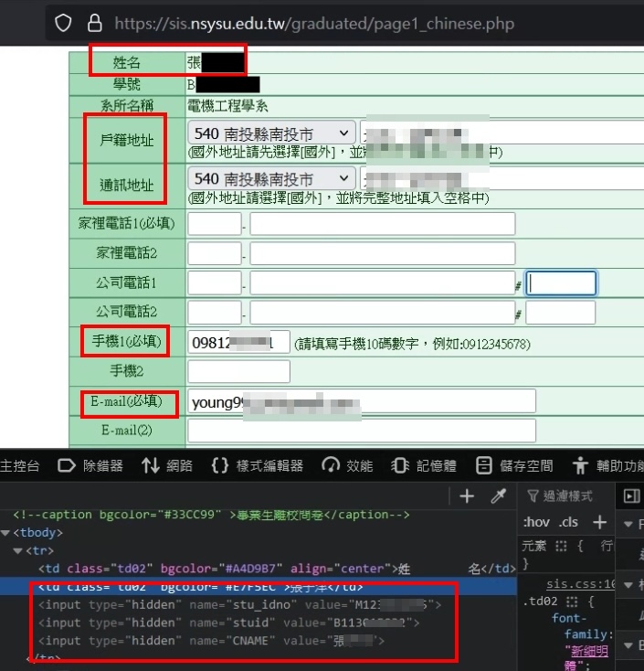This screenshot has width=644, height=671.
Task: Click the filter styles (過濾樣式) field
Action: click(567, 496)
